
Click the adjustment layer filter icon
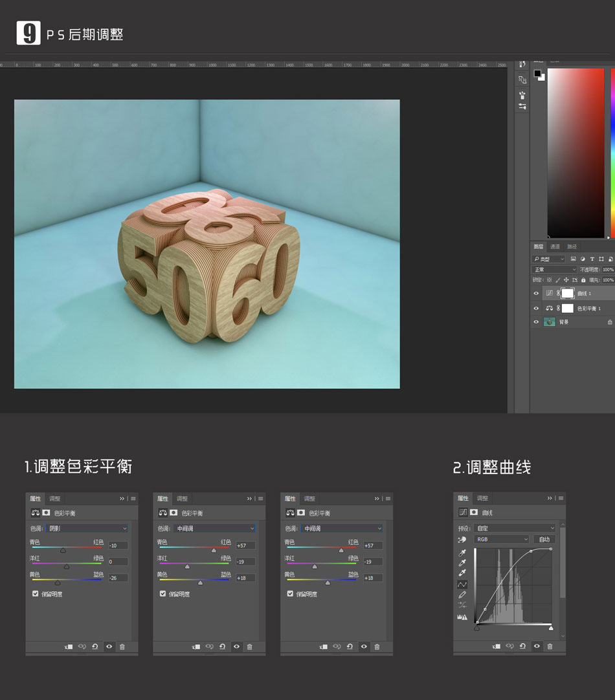(583, 259)
